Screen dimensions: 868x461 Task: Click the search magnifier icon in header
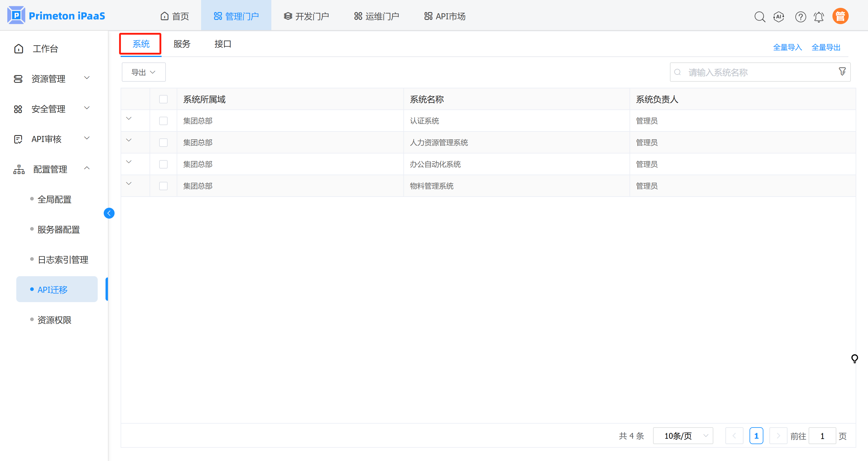coord(759,17)
